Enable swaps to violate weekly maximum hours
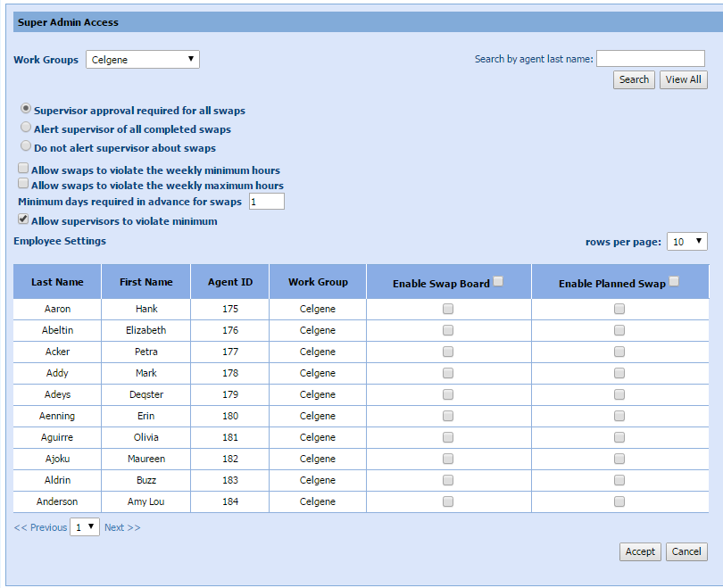The height and width of the screenshot is (588, 723). (23, 184)
